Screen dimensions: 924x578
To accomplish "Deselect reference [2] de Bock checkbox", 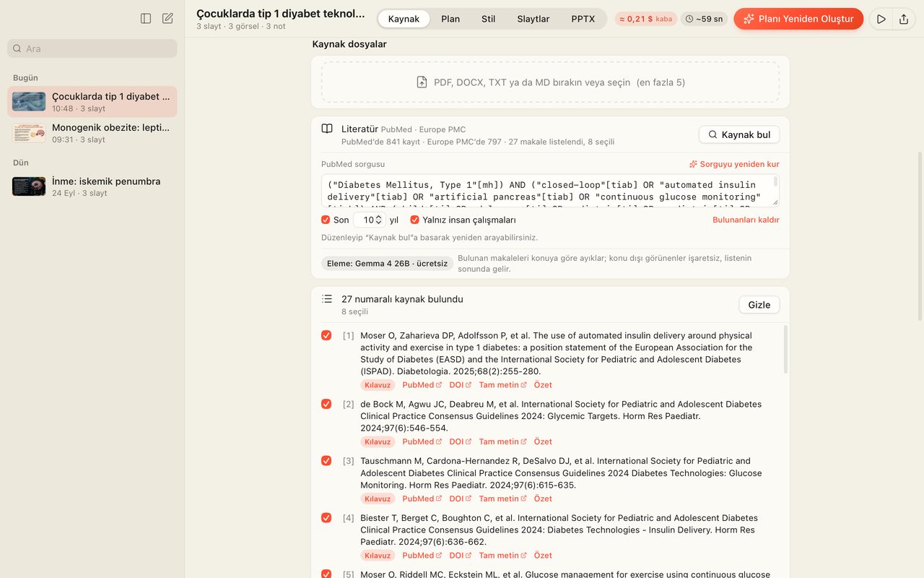I will [x=326, y=404].
